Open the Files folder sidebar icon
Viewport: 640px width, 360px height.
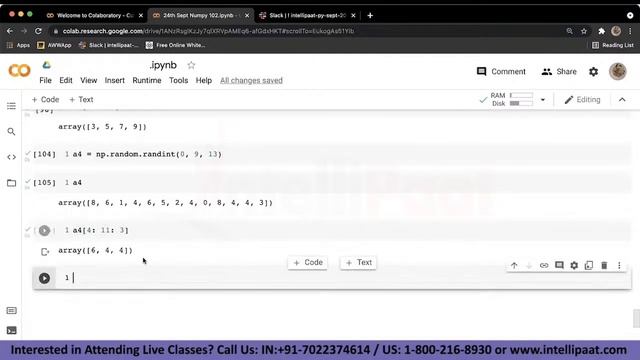pyautogui.click(x=11, y=183)
